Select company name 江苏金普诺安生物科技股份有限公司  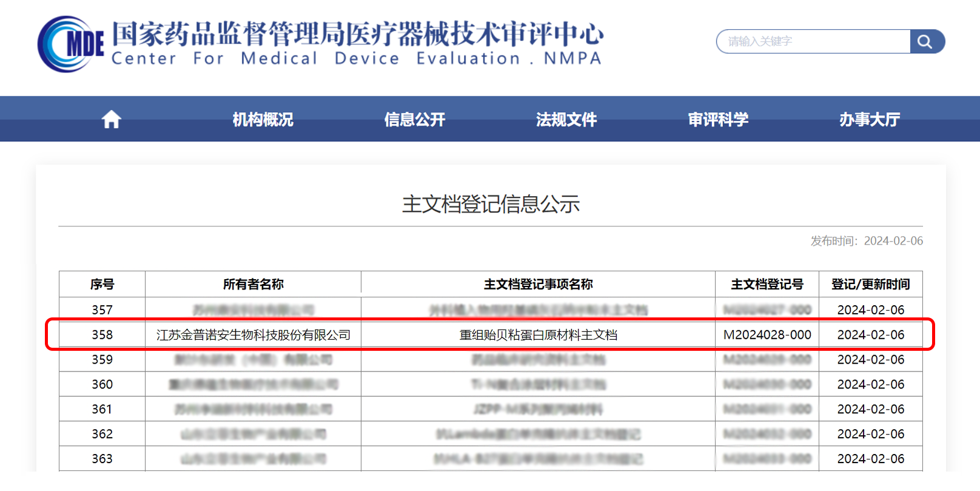253,335
